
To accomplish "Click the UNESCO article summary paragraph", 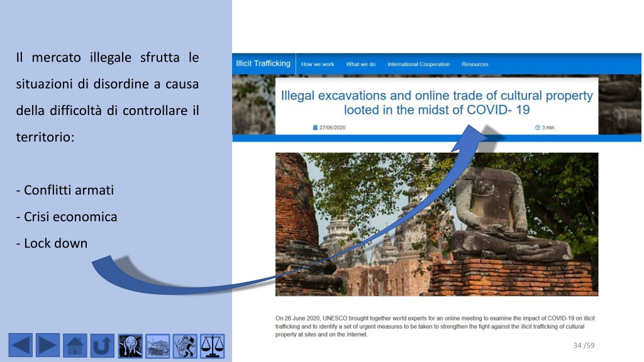I will (435, 326).
